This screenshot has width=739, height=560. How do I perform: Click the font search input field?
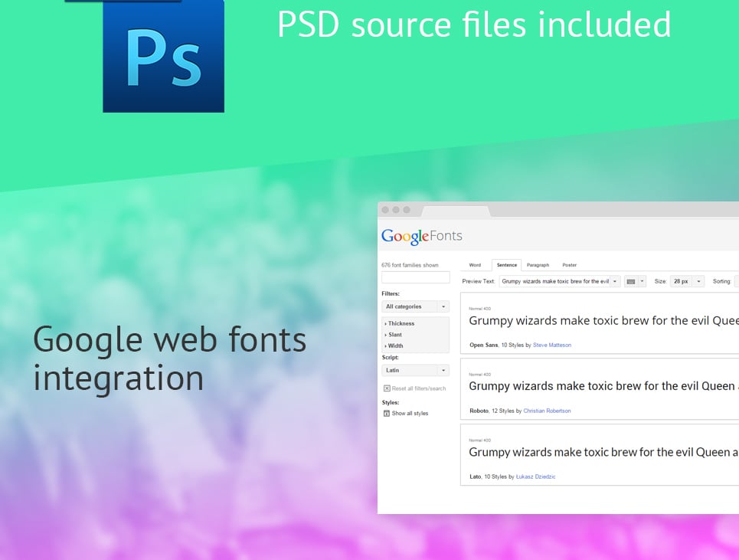point(416,277)
